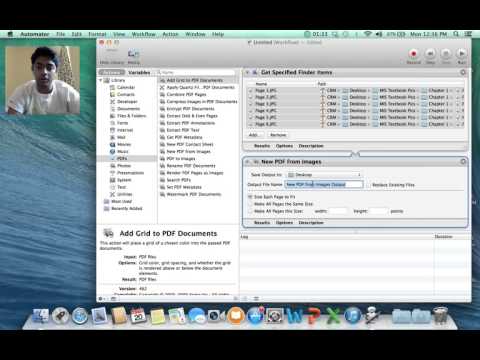Viewport: 480px width, 360px height.
Task: Select Encrypt PDF Documents action
Action: (x=190, y=109)
